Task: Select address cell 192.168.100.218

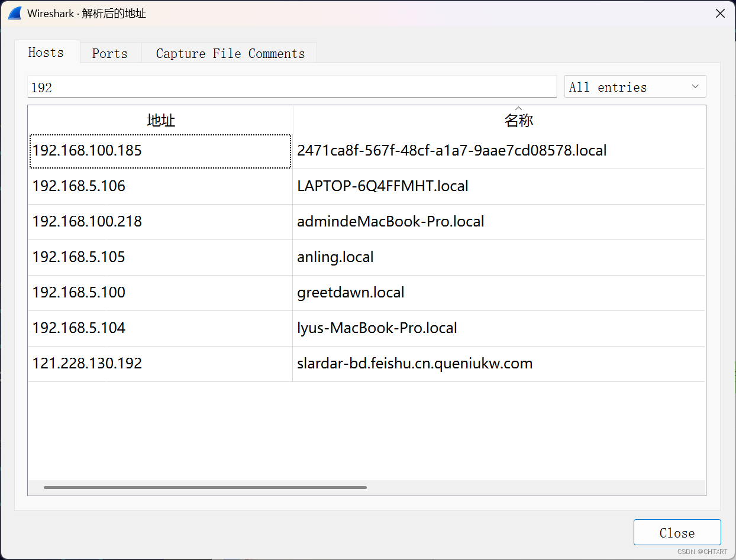Action: pos(160,222)
